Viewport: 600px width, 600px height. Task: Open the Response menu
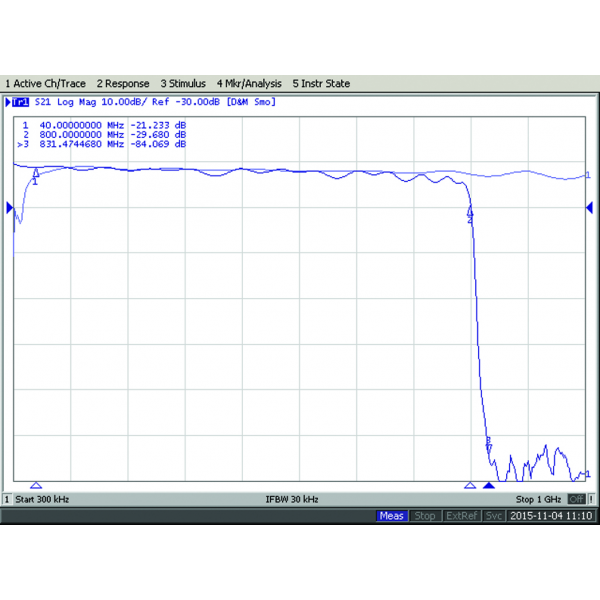123,84
